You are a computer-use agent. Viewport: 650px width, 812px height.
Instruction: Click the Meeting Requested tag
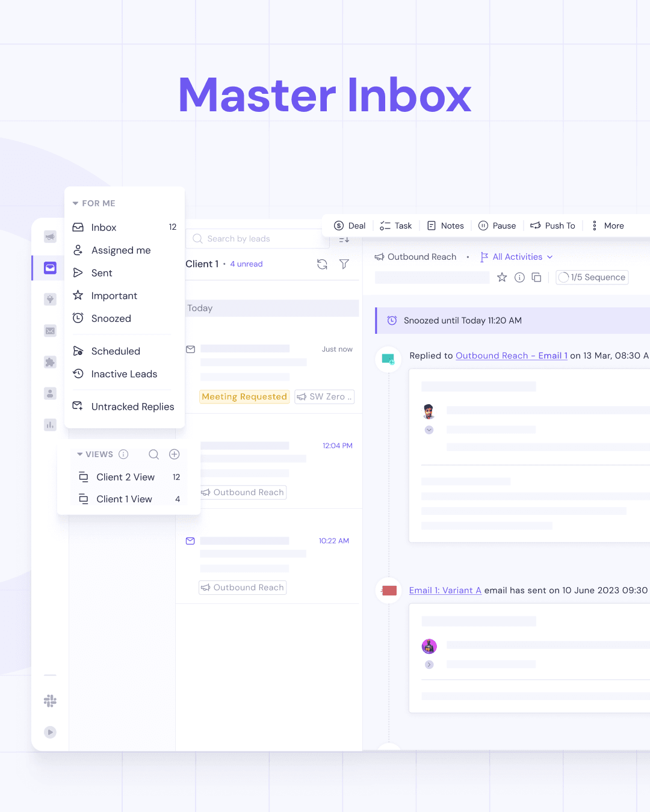click(244, 396)
